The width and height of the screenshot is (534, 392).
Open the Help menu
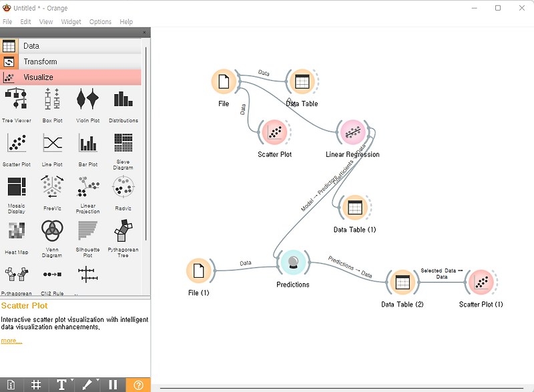click(x=126, y=22)
